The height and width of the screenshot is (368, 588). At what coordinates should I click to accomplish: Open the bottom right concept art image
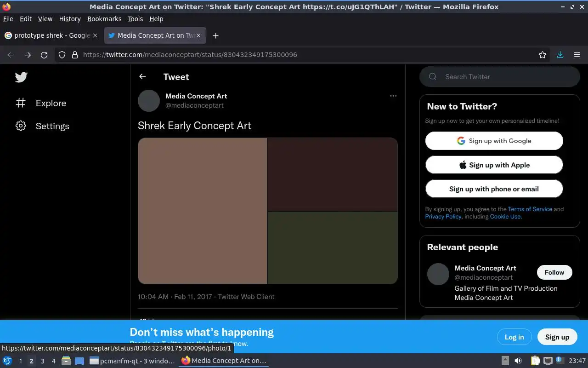(333, 247)
